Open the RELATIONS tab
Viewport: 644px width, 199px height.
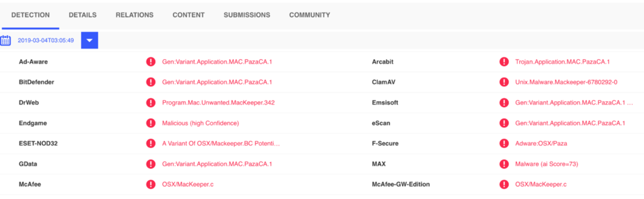tap(135, 15)
